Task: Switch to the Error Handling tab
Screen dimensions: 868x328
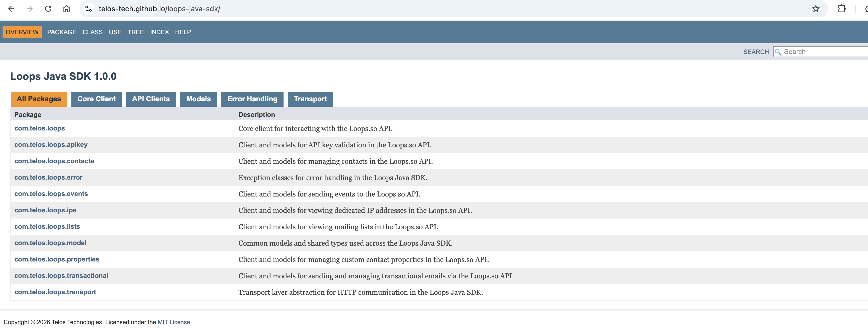Action: coord(252,99)
